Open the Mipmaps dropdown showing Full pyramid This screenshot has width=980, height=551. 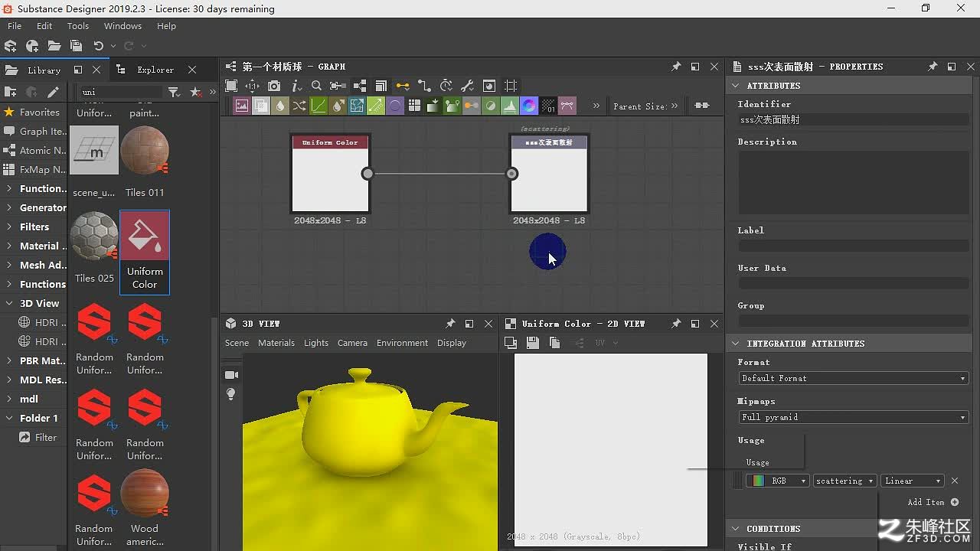pyautogui.click(x=854, y=417)
